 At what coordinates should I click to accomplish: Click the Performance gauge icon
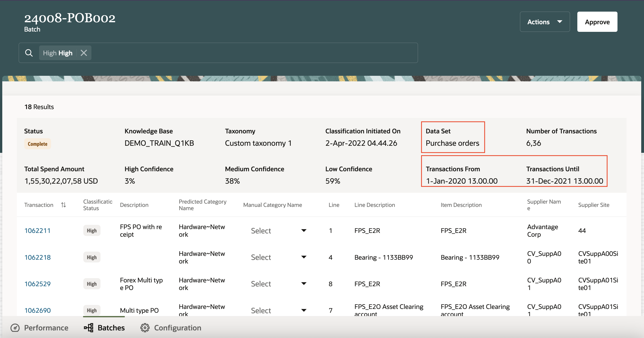[15, 328]
